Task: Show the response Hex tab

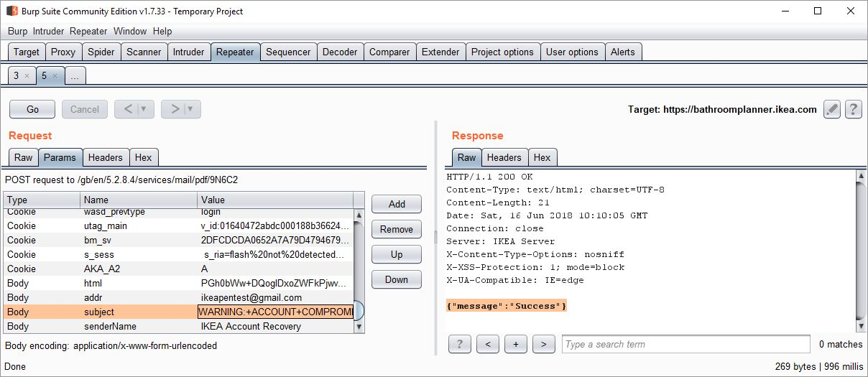Action: [542, 157]
